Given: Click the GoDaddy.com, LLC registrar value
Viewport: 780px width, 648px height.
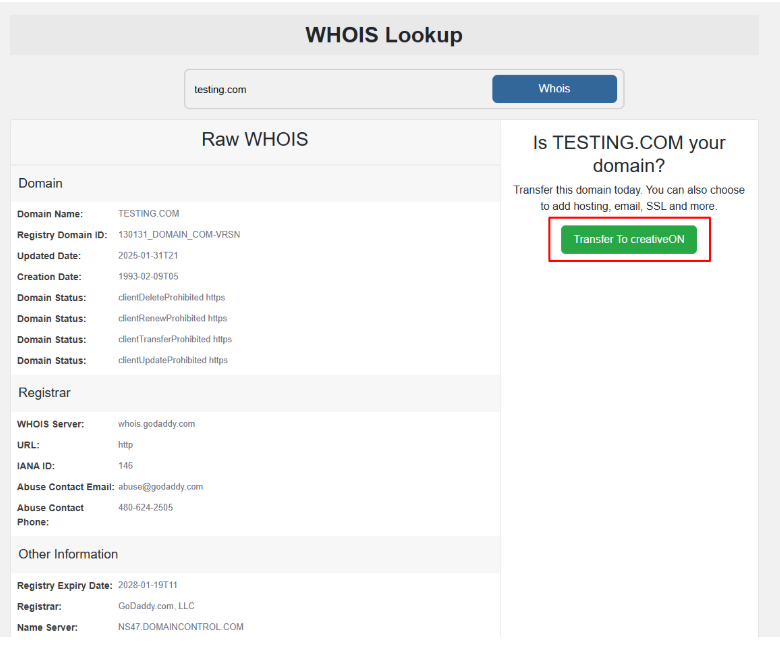Looking at the screenshot, I should (x=155, y=606).
